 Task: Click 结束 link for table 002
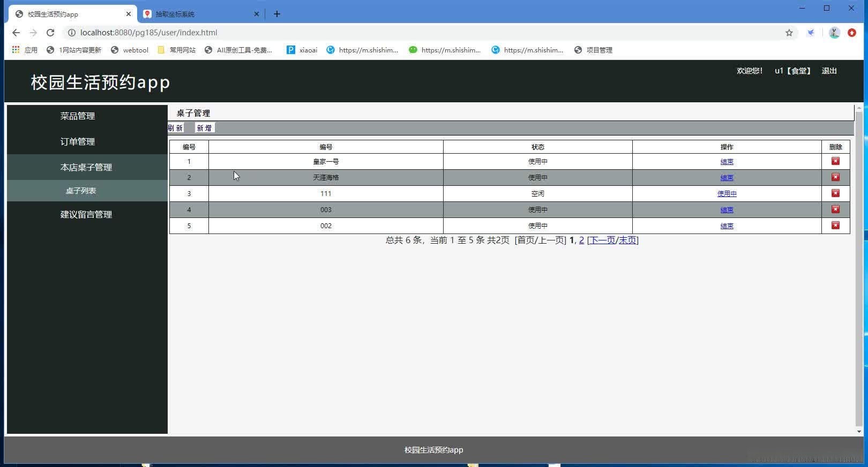[x=727, y=225]
